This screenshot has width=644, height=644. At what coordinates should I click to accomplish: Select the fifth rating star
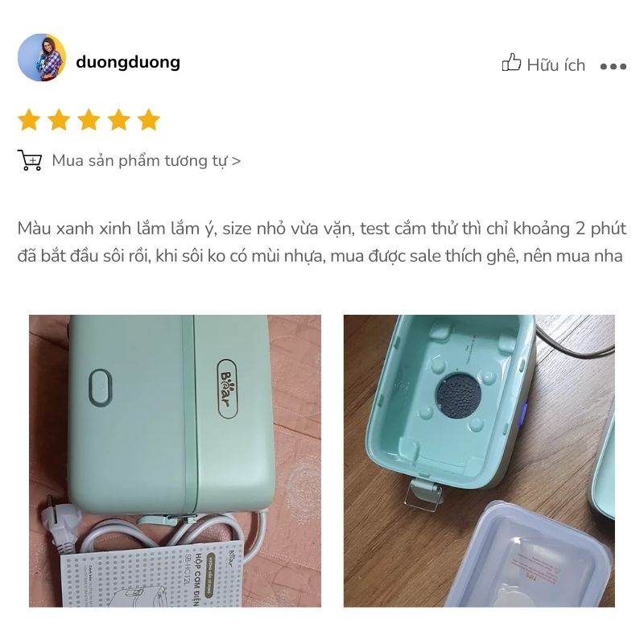point(149,119)
